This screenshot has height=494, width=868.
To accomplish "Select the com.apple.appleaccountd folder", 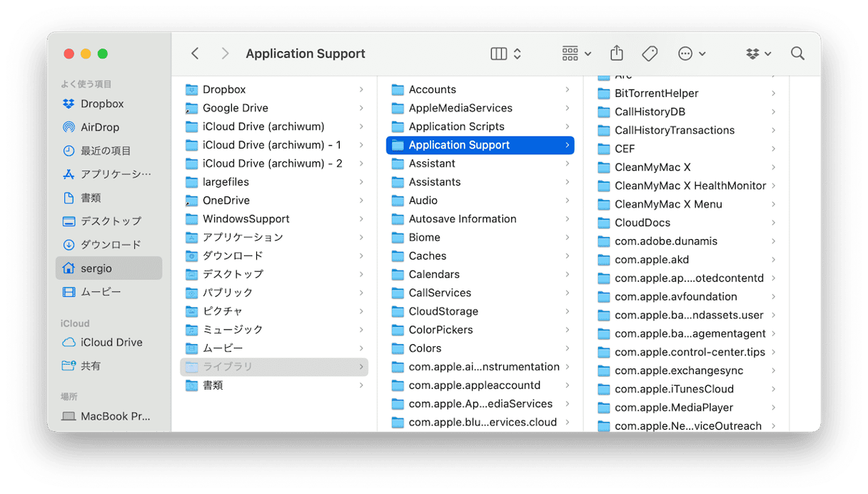I will [x=480, y=385].
